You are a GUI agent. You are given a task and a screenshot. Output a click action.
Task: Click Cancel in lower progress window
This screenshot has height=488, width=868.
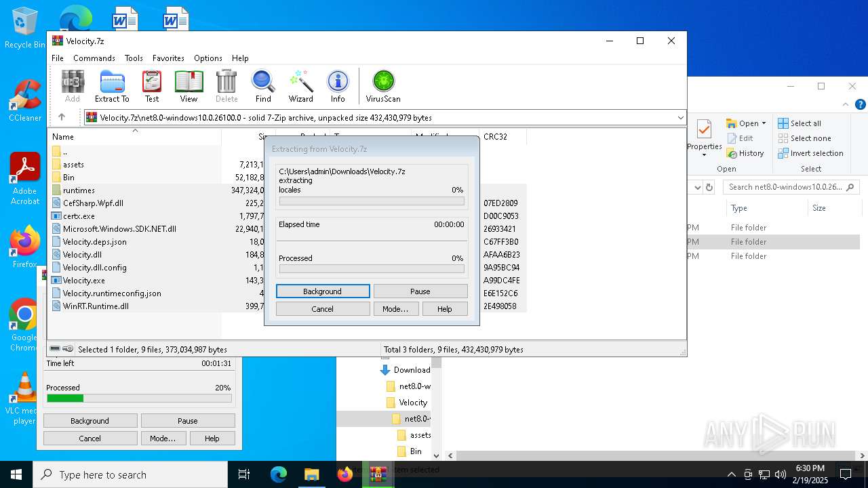[90, 439]
